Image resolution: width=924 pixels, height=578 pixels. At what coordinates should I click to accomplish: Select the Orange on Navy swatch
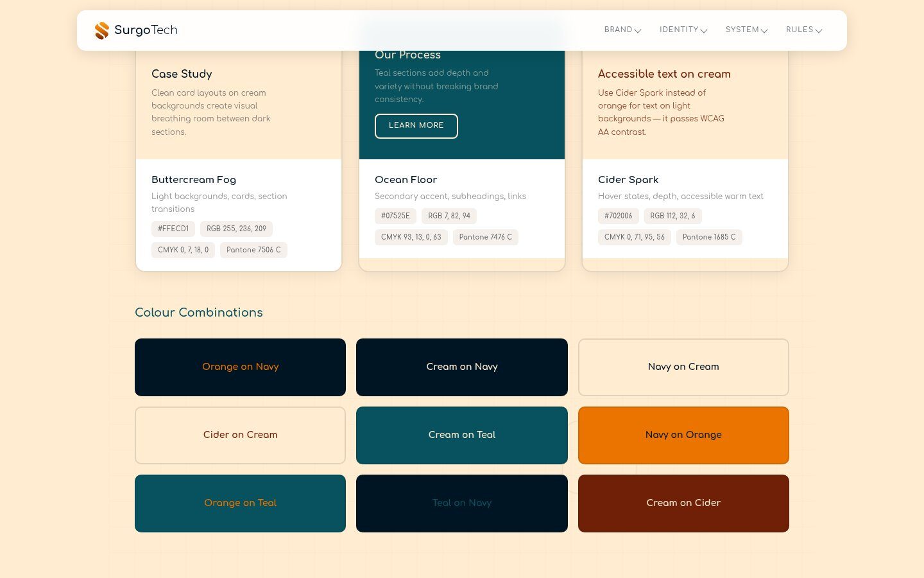pyautogui.click(x=240, y=367)
